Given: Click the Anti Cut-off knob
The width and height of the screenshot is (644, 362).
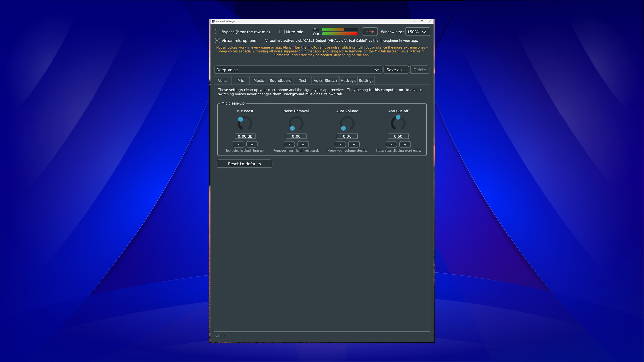Looking at the screenshot, I should coord(398,123).
